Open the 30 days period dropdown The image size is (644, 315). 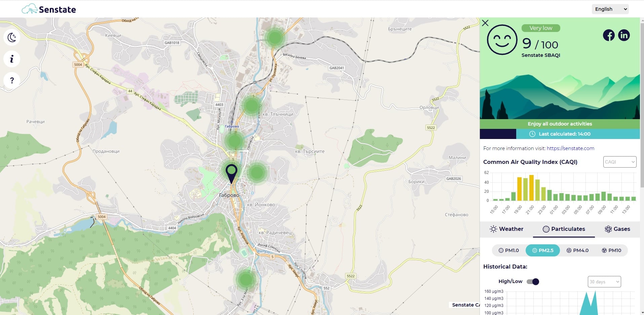click(x=604, y=282)
